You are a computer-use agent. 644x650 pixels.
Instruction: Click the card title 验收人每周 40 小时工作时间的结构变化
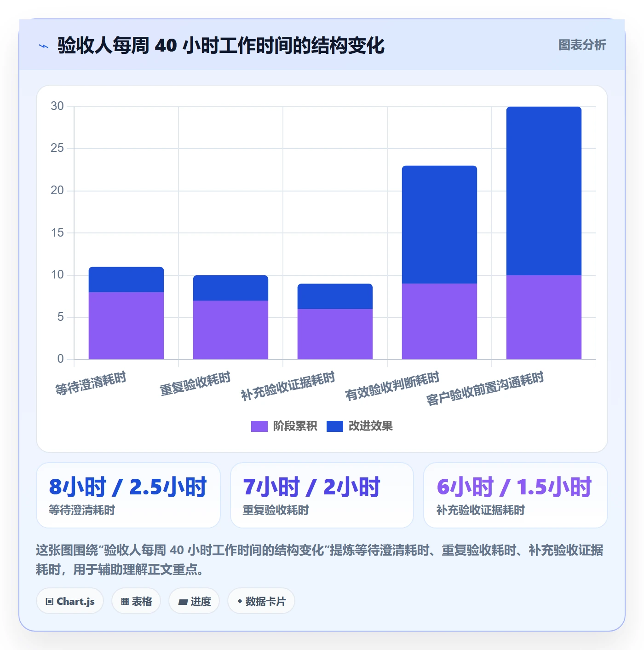point(221,46)
